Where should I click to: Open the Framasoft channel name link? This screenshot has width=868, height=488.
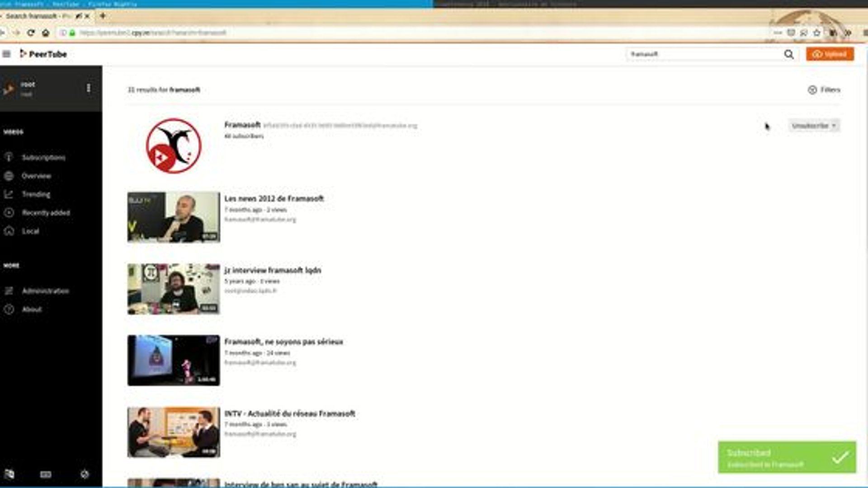coord(242,125)
